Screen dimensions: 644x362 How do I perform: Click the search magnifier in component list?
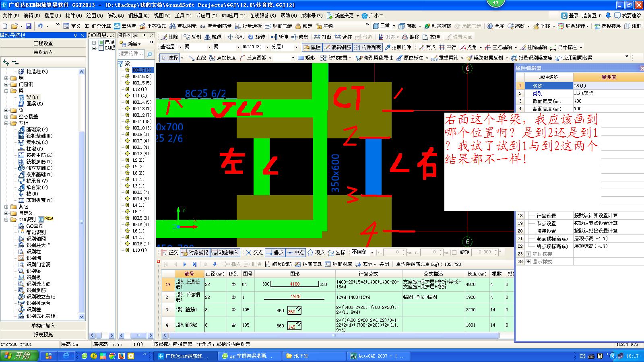[x=150, y=54]
